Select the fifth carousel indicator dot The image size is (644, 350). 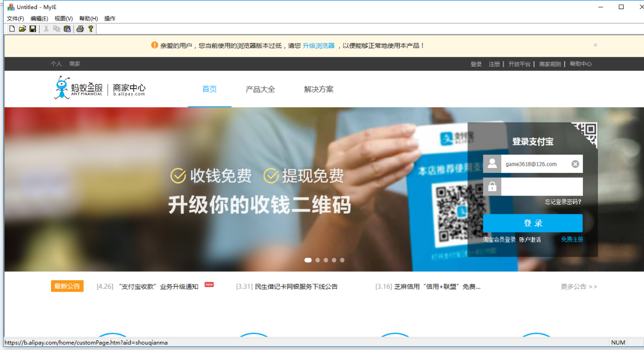342,260
